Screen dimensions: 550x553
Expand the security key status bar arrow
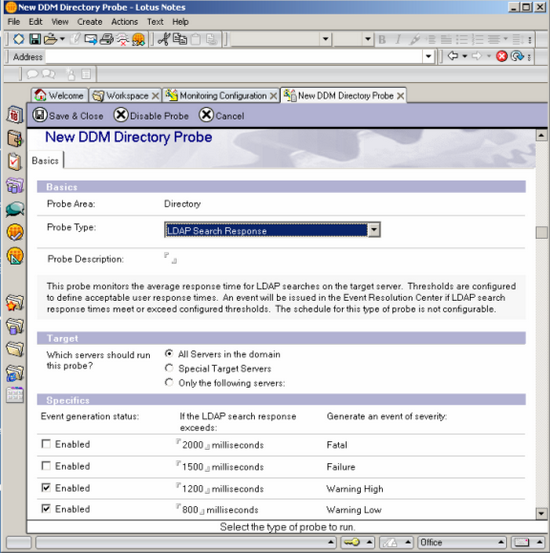(x=369, y=542)
